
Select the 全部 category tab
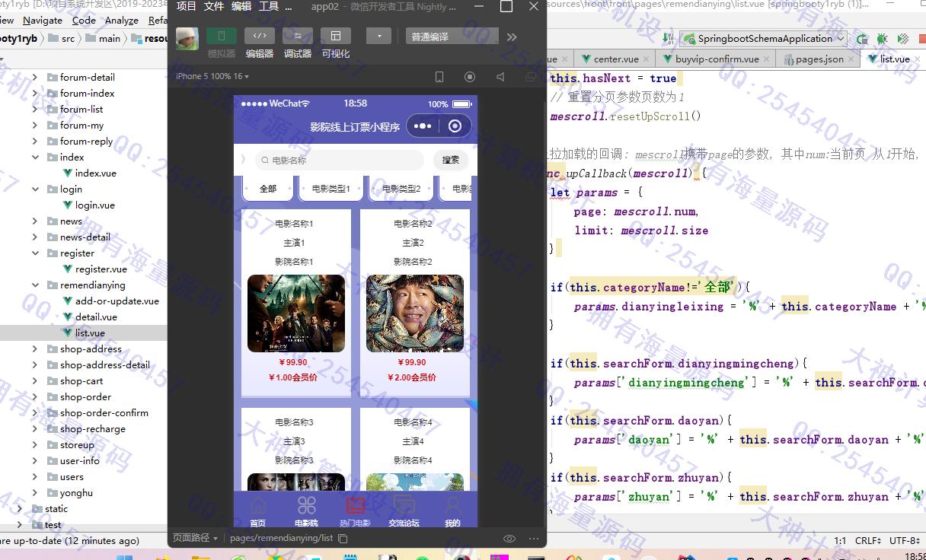click(268, 188)
